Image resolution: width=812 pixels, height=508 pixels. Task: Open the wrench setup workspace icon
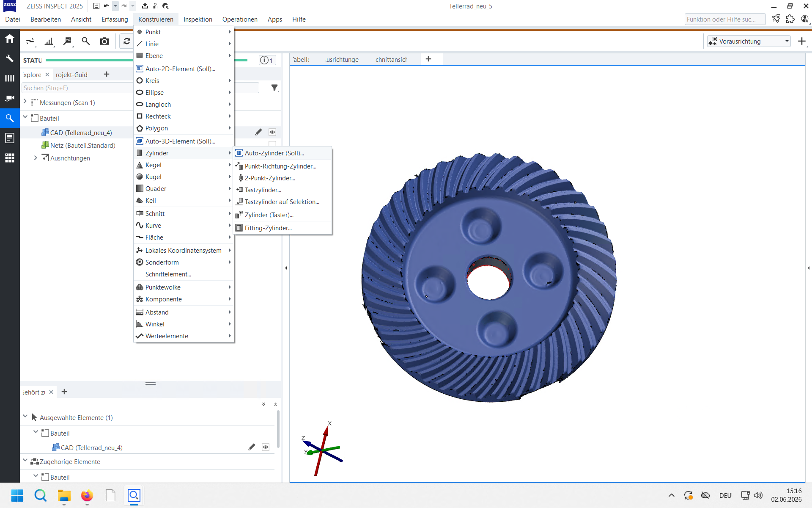point(10,58)
